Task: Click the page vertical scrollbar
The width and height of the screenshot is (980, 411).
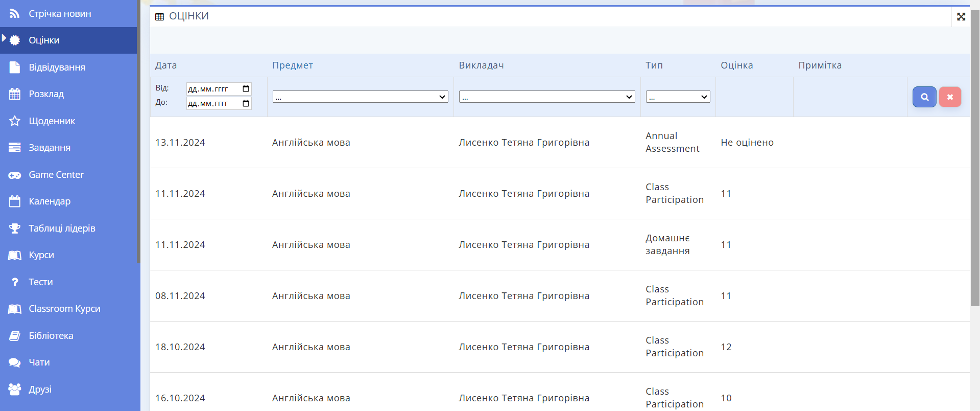Action: tap(974, 153)
